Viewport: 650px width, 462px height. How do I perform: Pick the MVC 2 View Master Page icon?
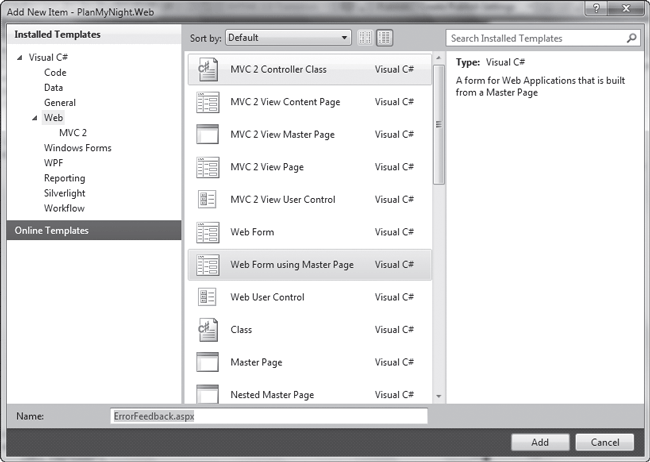tap(207, 134)
